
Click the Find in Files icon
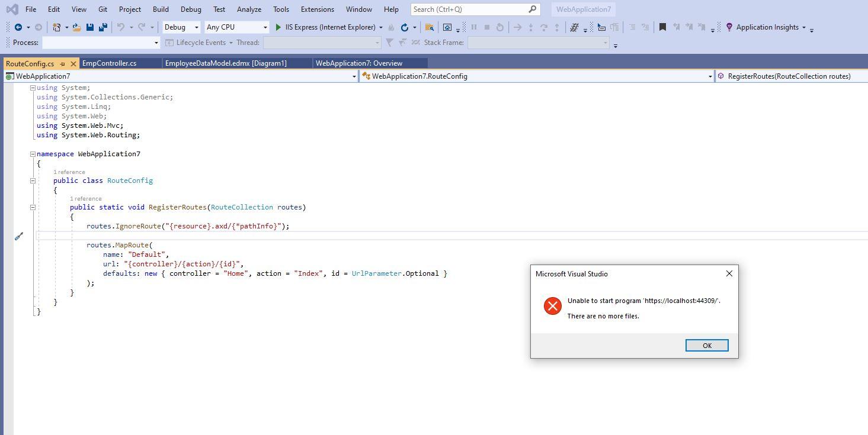[x=429, y=27]
